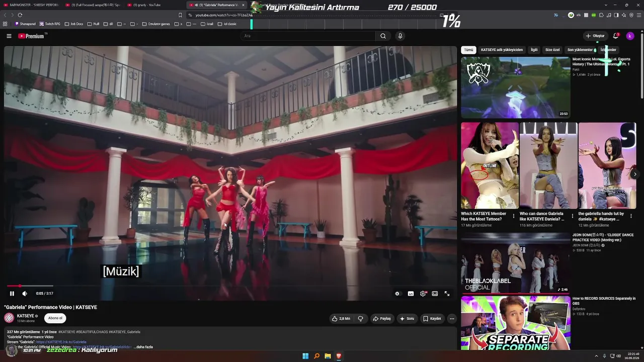Image resolution: width=644 pixels, height=362 pixels.
Task: Open the israil bookmark folder
Action: tap(207, 24)
